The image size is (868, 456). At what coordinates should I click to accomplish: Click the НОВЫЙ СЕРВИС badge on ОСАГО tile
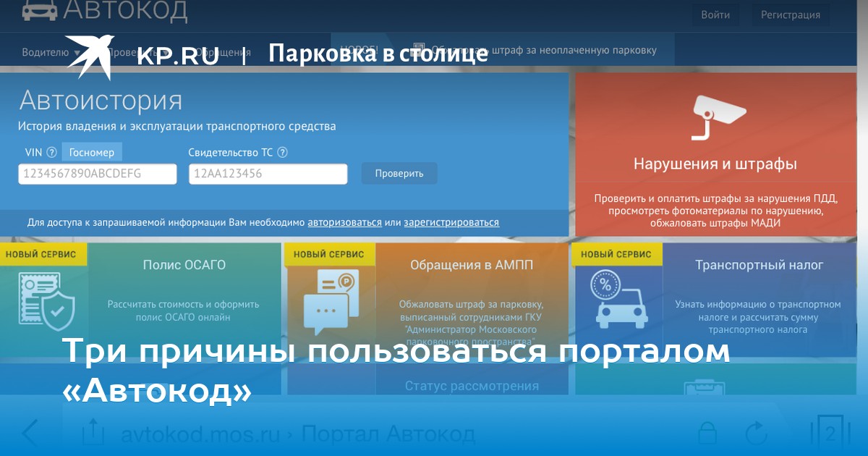(x=43, y=254)
